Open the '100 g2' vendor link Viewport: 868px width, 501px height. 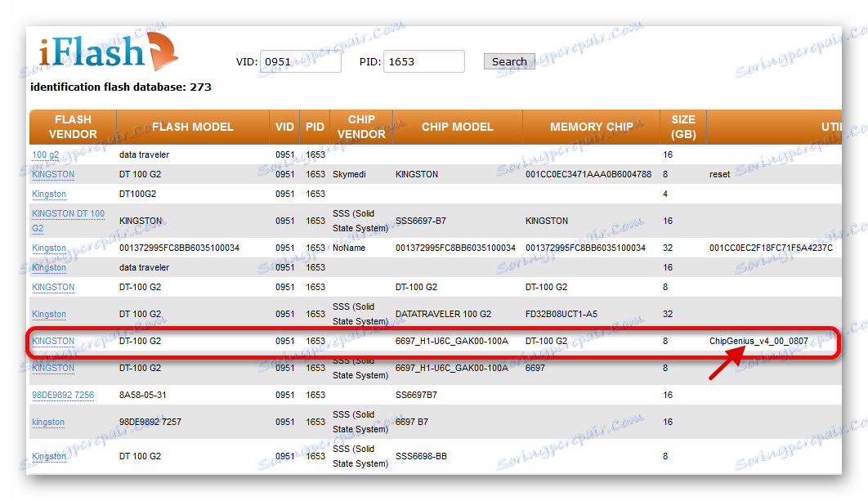pyautogui.click(x=46, y=155)
